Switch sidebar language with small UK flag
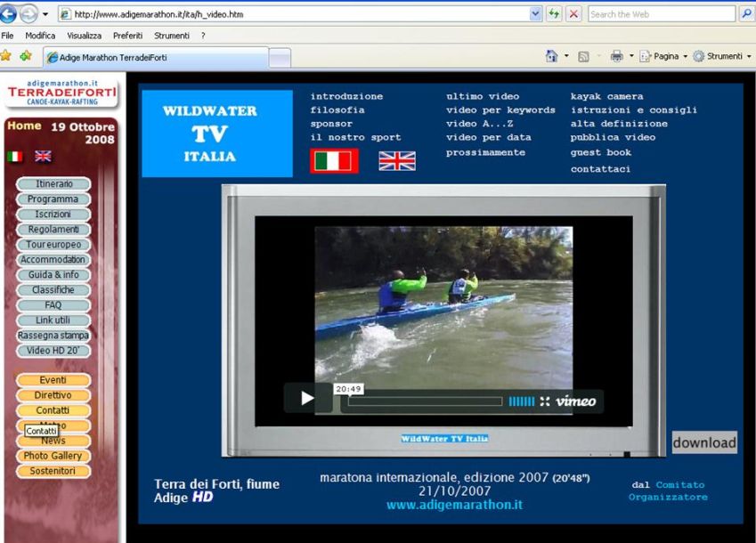Image resolution: width=756 pixels, height=543 pixels. click(43, 157)
